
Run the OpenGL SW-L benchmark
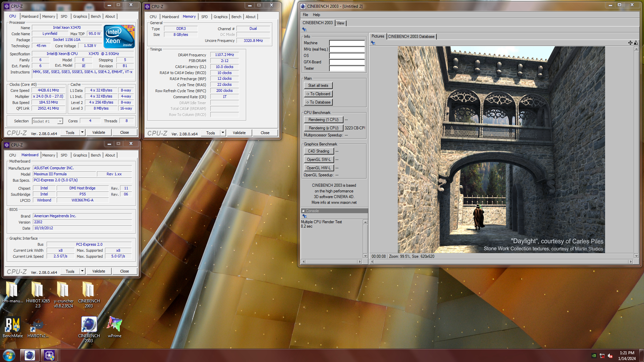[x=319, y=160]
